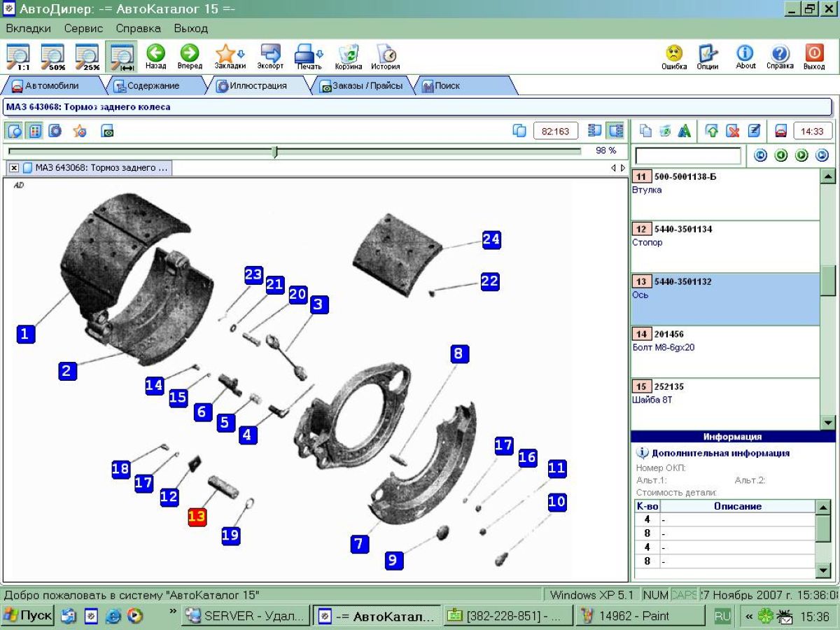840x630 pixels.
Task: Jump to first part navigation button
Action: pyautogui.click(x=760, y=155)
